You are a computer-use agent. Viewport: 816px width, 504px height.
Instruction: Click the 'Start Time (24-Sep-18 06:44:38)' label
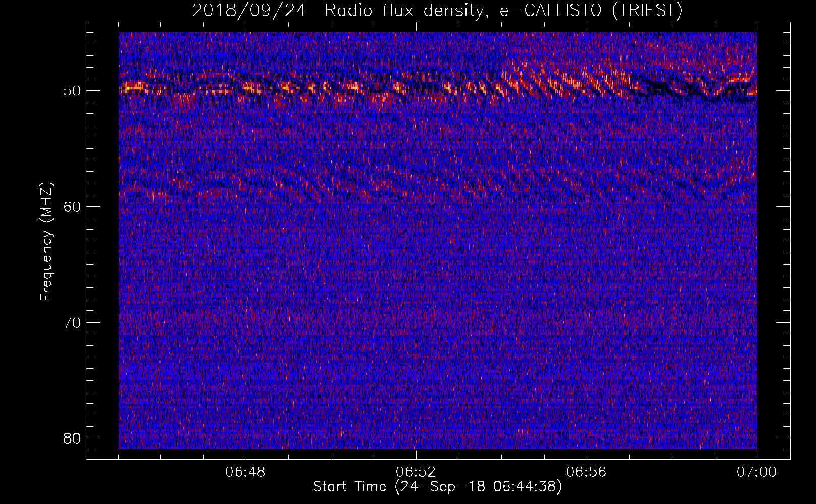pos(437,487)
